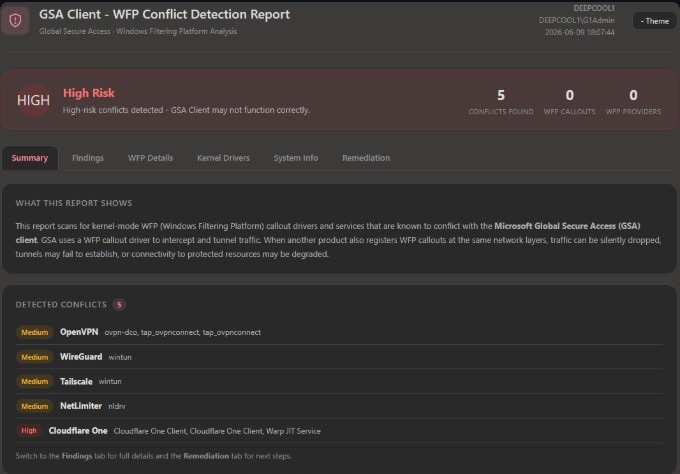Open the Findings tab
The image size is (680, 474).
(x=88, y=158)
